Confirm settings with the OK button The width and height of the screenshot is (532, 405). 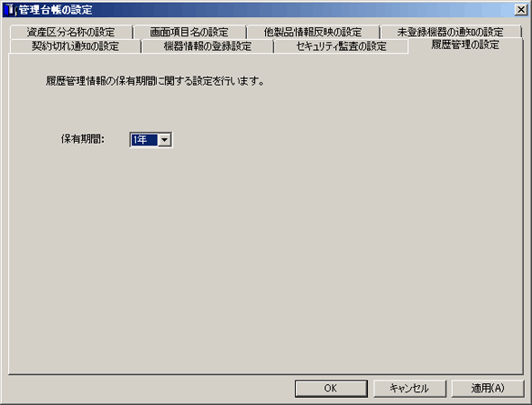(332, 389)
